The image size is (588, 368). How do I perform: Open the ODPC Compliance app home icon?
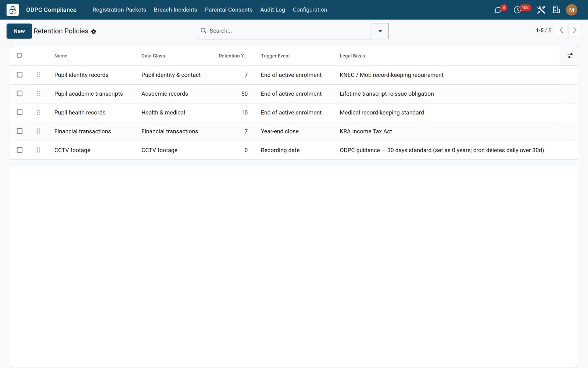point(12,10)
